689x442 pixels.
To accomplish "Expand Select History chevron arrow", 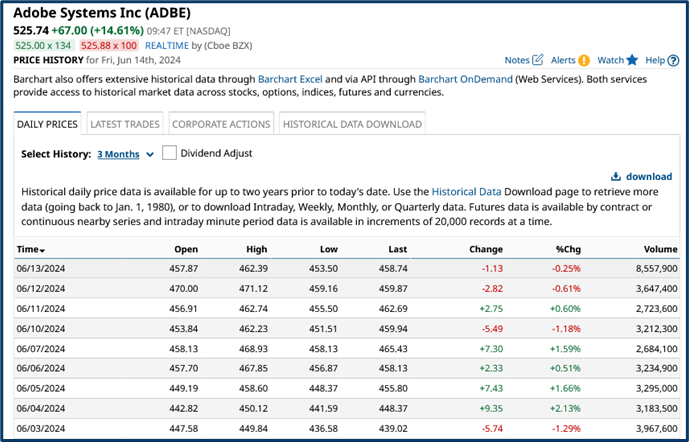I will coord(150,155).
